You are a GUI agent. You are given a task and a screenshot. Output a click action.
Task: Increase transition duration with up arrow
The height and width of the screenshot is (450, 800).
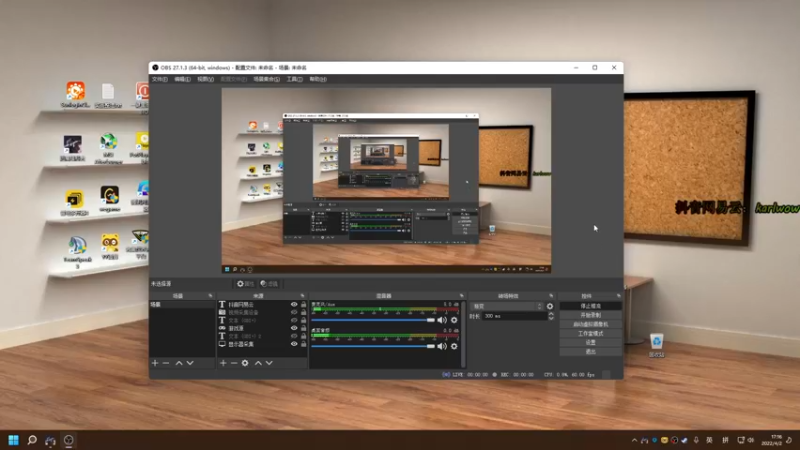(x=551, y=314)
